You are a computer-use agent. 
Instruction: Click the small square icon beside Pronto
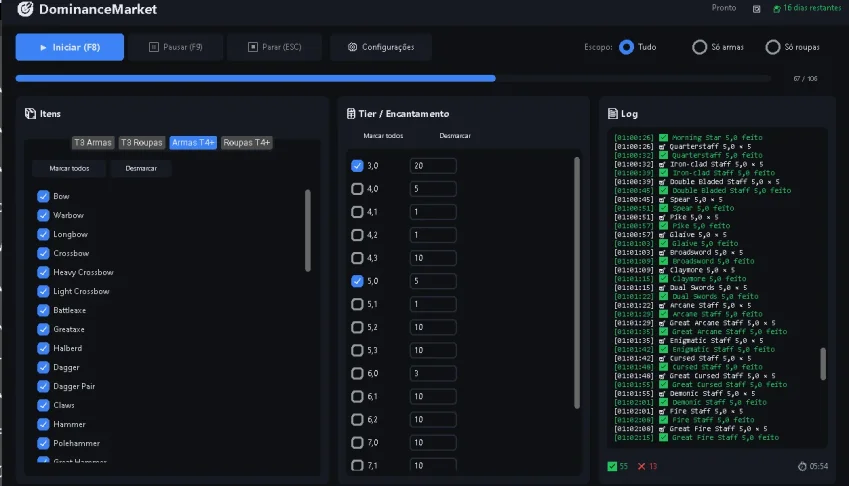pos(756,9)
